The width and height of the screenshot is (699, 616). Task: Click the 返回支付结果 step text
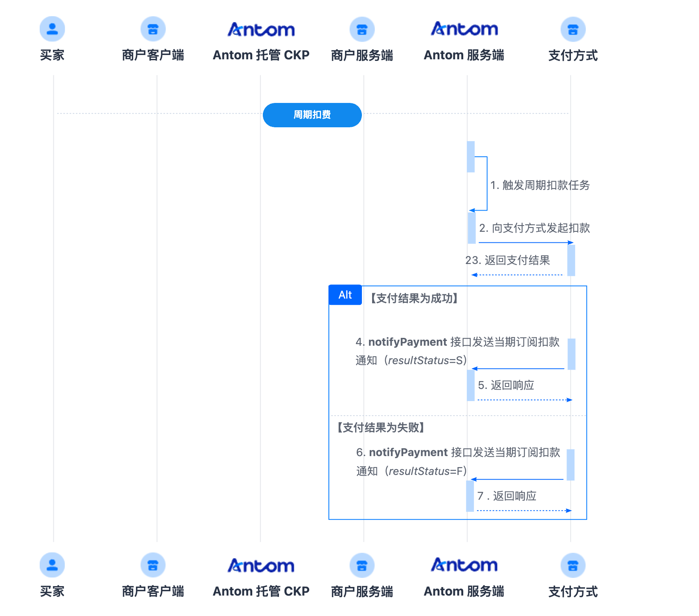tap(508, 260)
